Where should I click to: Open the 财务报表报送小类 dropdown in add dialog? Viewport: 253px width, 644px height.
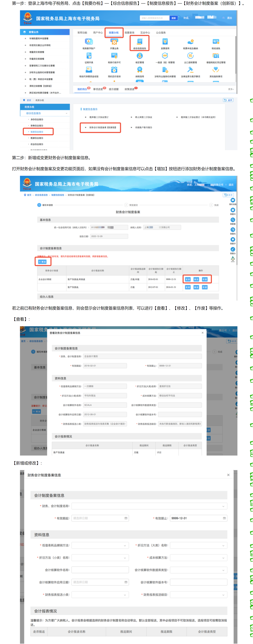point(100,595)
